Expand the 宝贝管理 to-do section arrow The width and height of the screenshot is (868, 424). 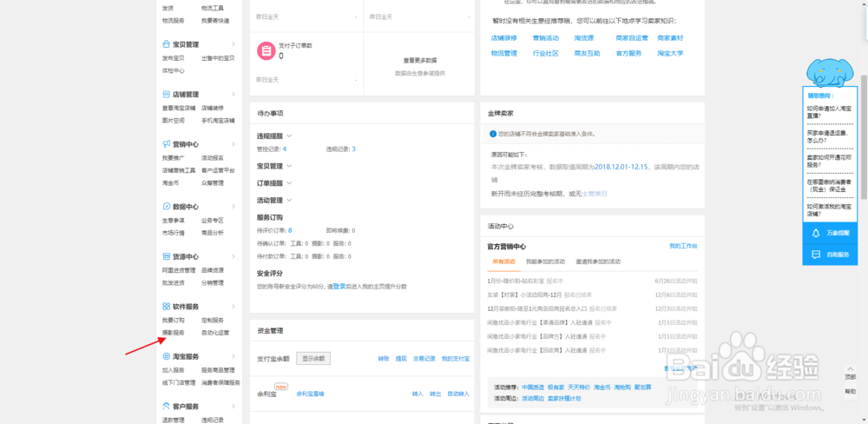(290, 166)
